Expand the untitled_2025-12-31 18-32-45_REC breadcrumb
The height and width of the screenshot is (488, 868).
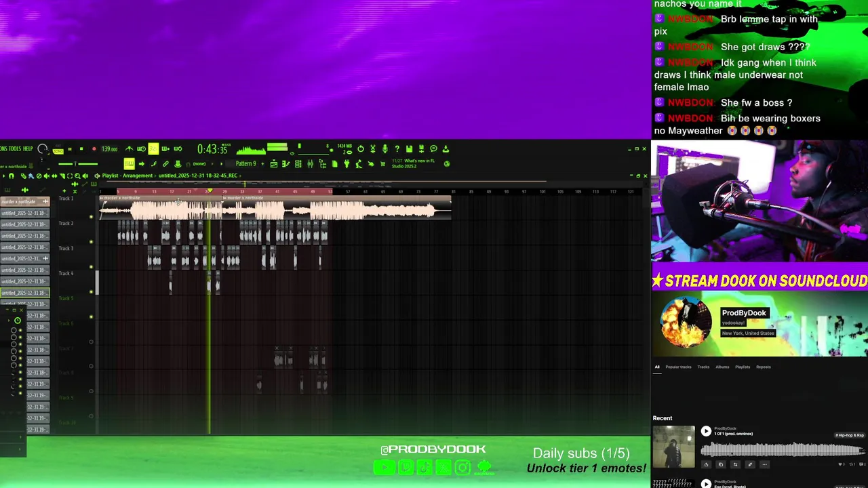tap(198, 176)
